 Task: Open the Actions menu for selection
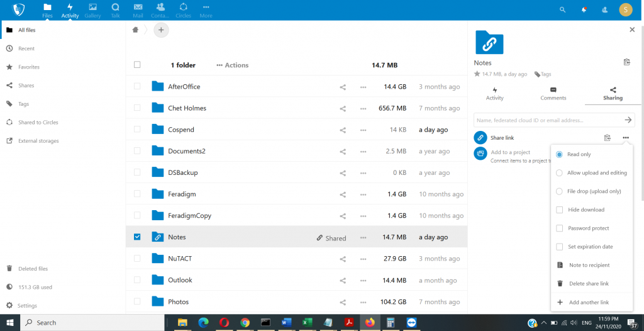click(x=233, y=65)
